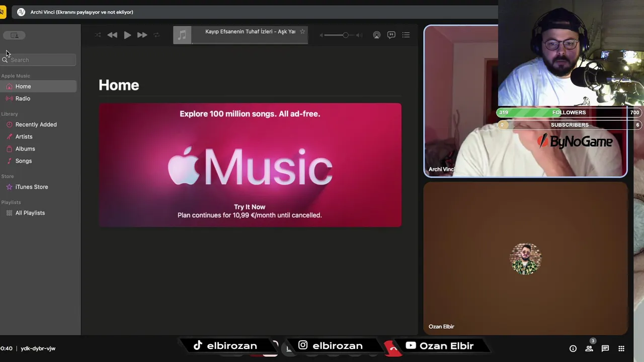Click the Recently Added clock icon
This screenshot has width=644, height=362.
tap(9, 125)
